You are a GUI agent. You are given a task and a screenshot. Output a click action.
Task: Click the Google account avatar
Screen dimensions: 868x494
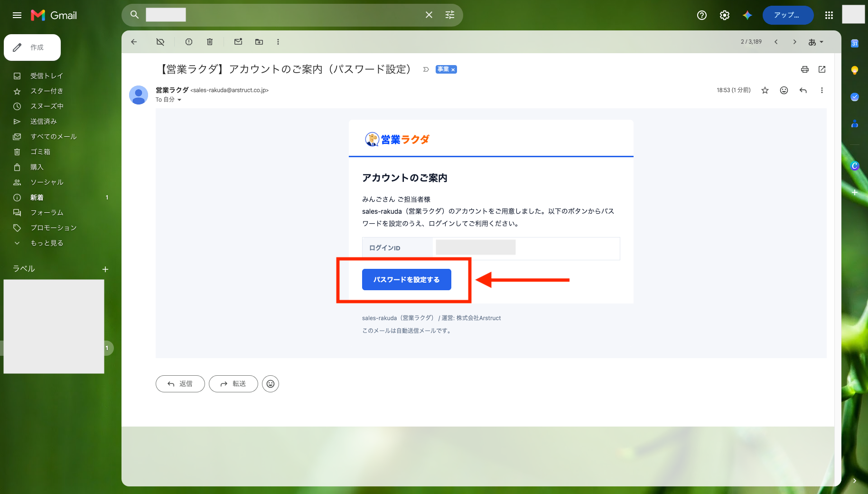tap(853, 14)
